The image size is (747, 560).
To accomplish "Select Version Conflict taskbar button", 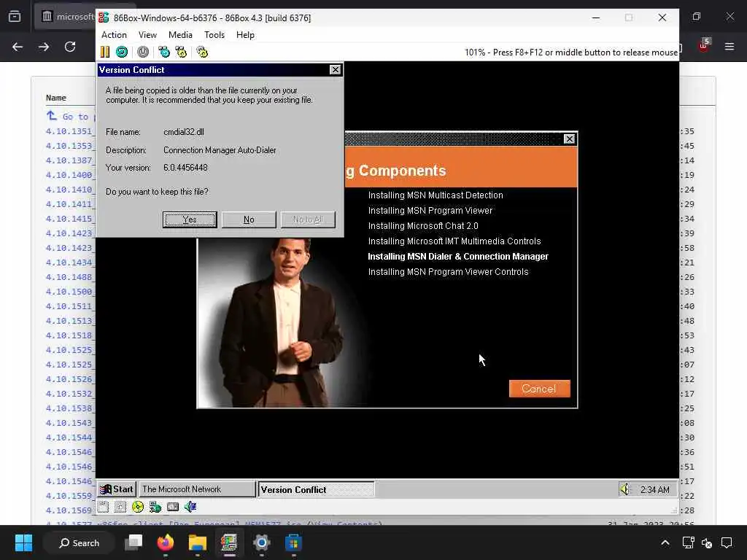I will (x=316, y=489).
